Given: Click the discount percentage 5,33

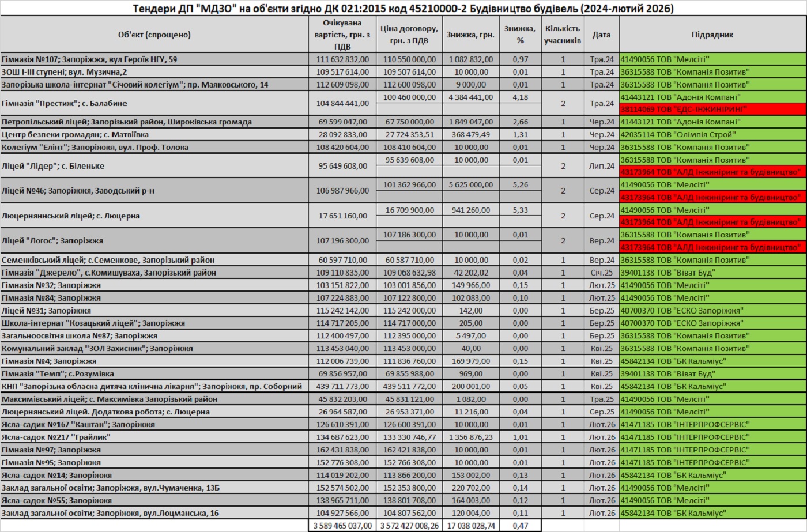Looking at the screenshot, I should [x=520, y=210].
